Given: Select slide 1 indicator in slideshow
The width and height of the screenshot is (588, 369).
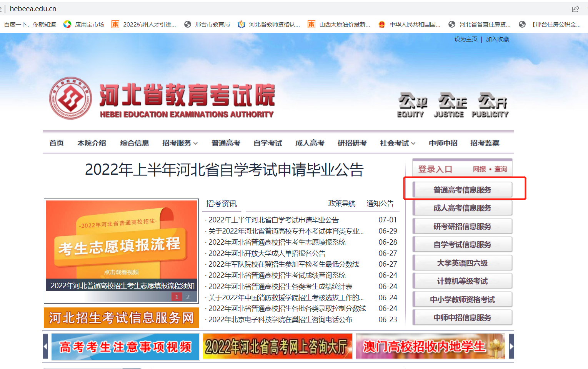Looking at the screenshot, I should click(177, 297).
